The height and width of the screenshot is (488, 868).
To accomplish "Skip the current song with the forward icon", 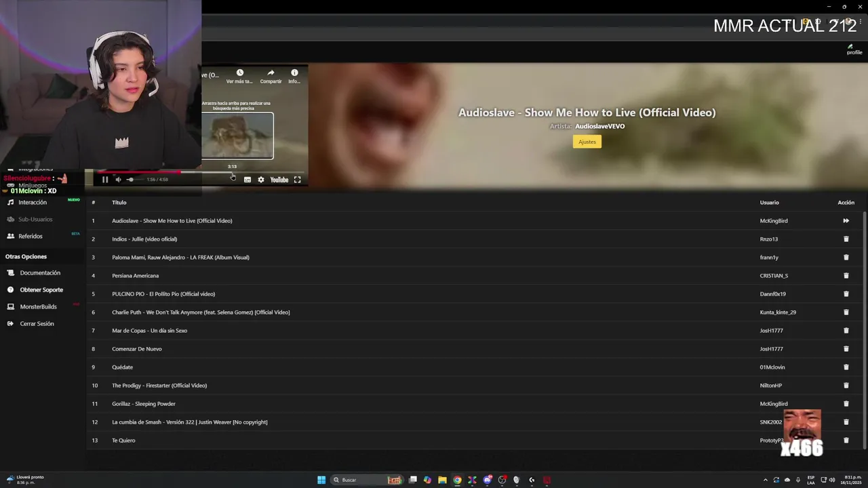I will [846, 220].
